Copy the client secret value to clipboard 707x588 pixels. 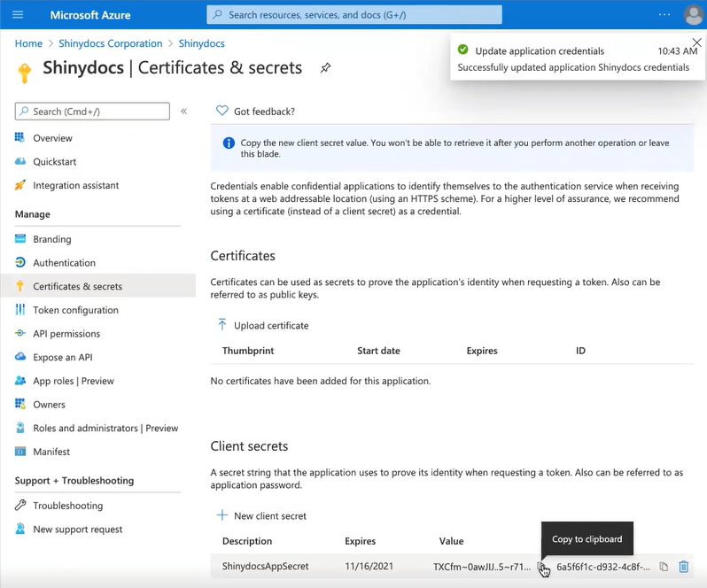pyautogui.click(x=542, y=567)
